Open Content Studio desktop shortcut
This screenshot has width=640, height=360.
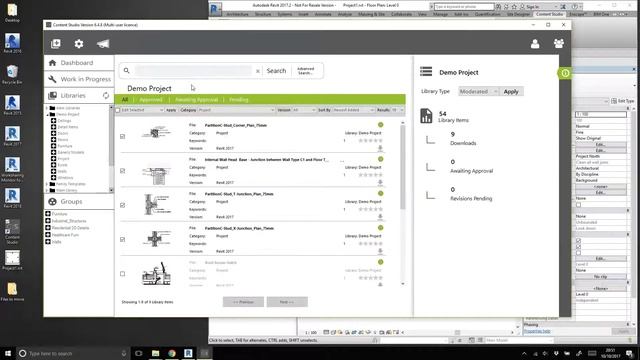[12, 231]
